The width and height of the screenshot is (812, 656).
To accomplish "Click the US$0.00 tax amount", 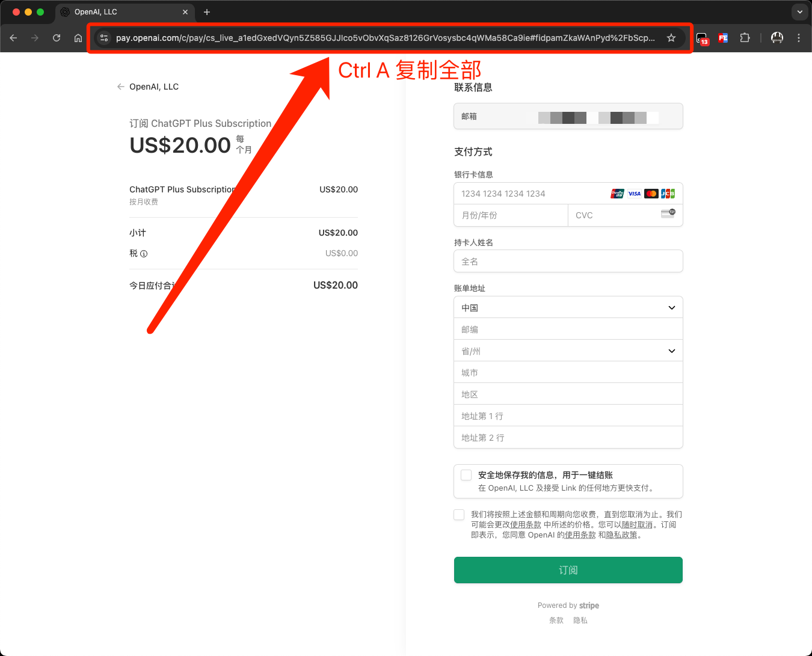I will [342, 253].
